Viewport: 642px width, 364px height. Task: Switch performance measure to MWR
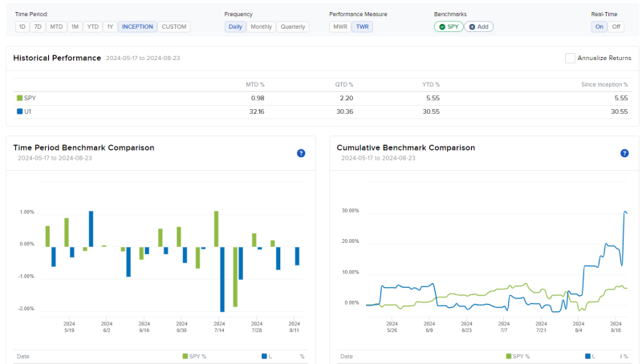point(340,26)
